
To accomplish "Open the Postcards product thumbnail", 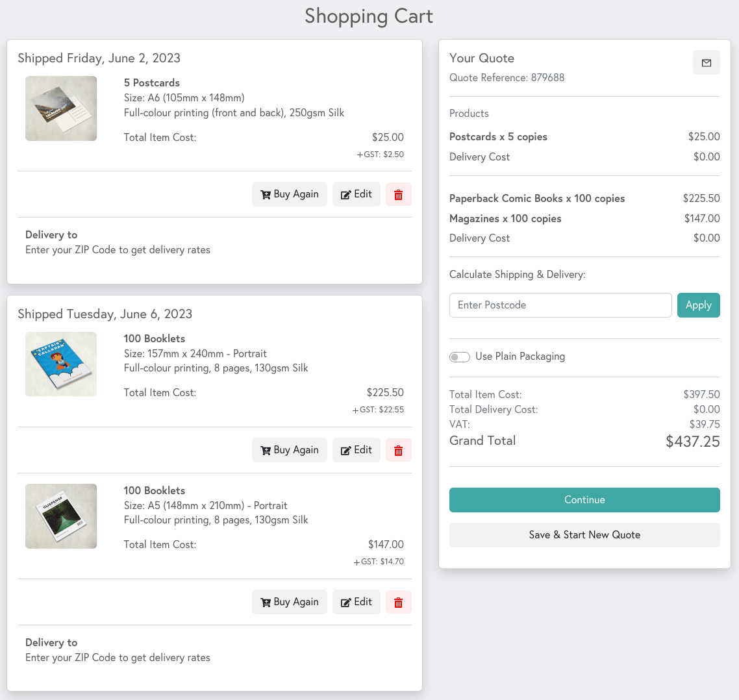I will pyautogui.click(x=61, y=108).
